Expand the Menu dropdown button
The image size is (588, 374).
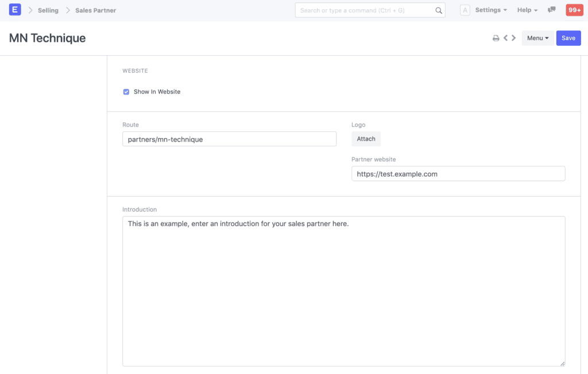pyautogui.click(x=537, y=38)
